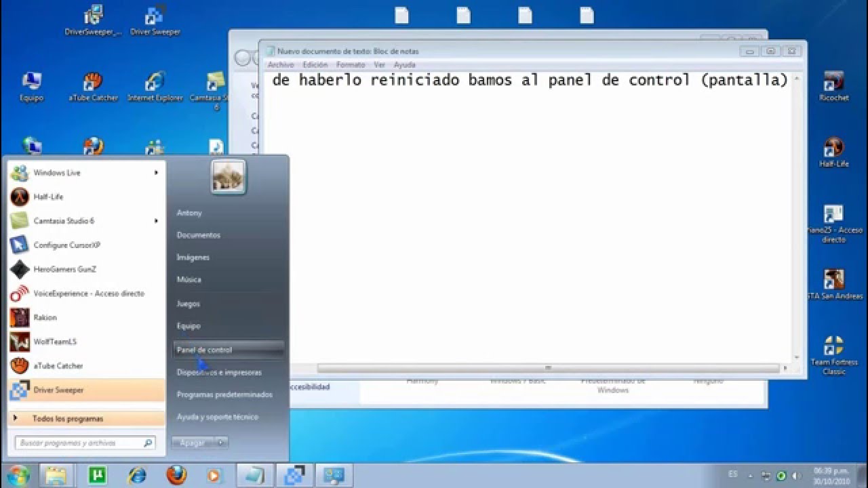Open aTube Catcher desktop shortcut

pos(94,87)
